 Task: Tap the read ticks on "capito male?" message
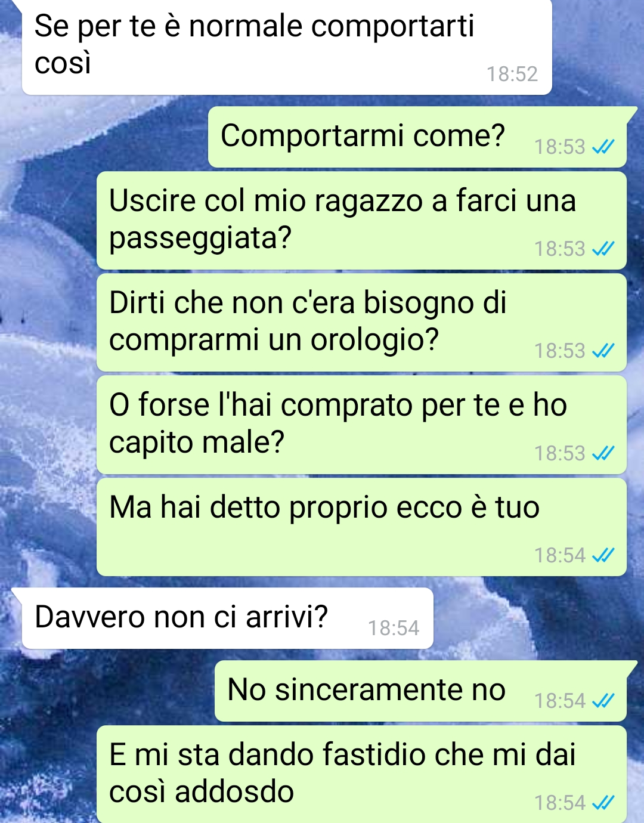(603, 453)
